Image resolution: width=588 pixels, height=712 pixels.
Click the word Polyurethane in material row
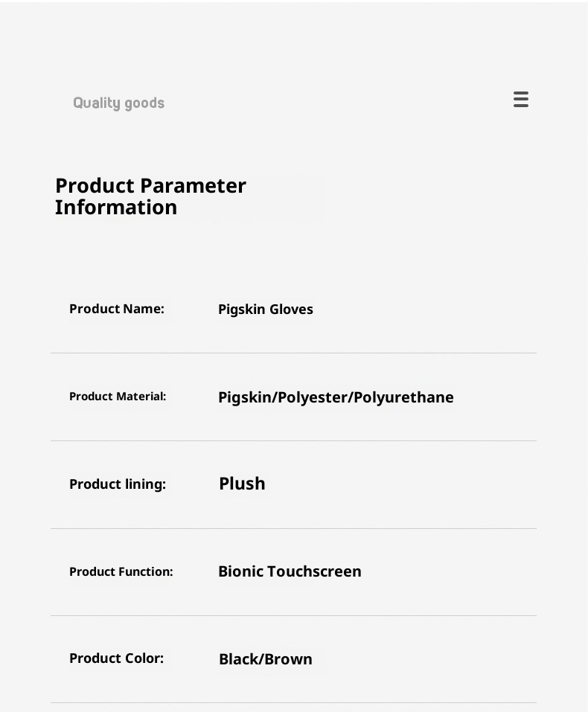click(x=403, y=397)
